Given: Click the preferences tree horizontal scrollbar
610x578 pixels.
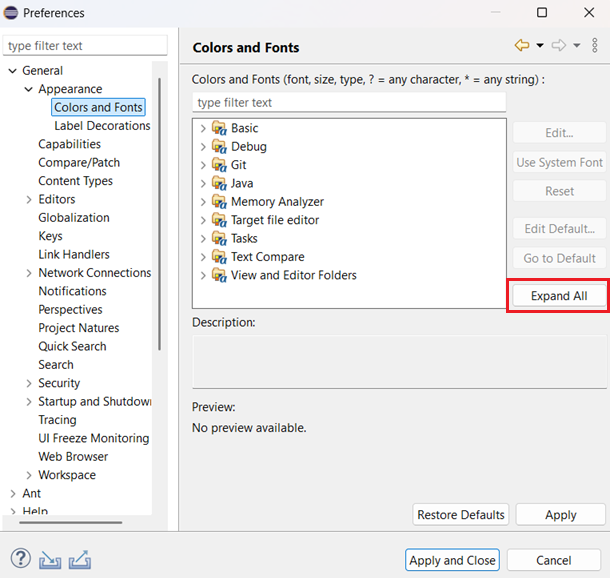Looking at the screenshot, I should click(70, 522).
